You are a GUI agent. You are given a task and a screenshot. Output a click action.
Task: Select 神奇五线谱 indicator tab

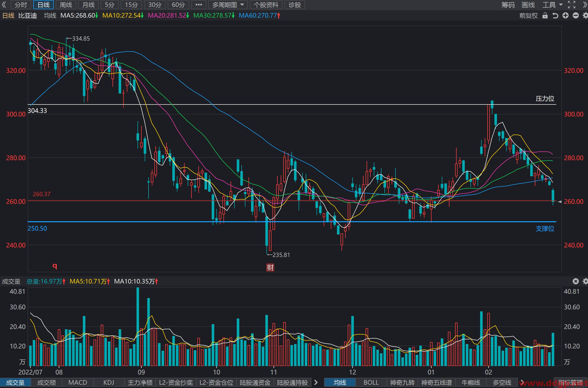437,382
